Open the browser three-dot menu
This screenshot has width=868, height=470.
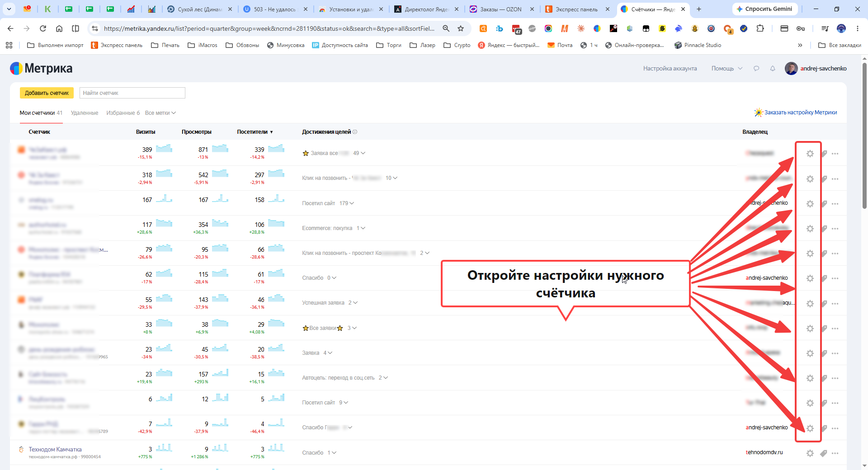(x=858, y=28)
